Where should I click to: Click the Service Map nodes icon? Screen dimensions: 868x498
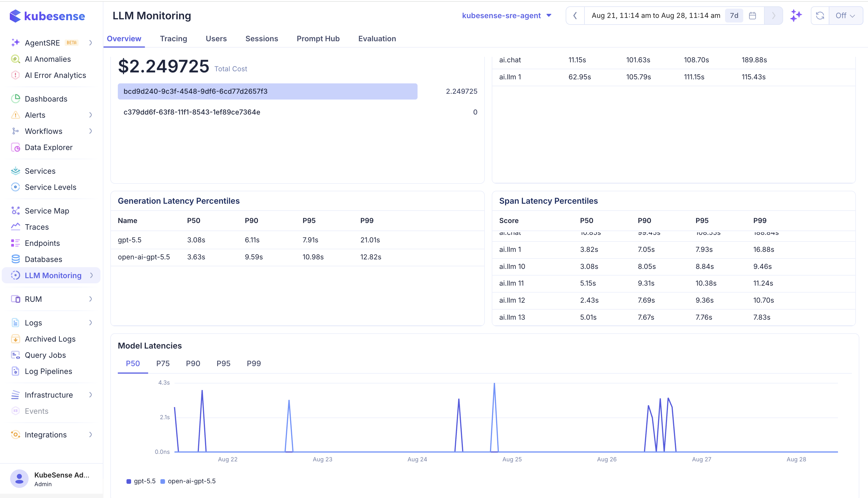[15, 211]
